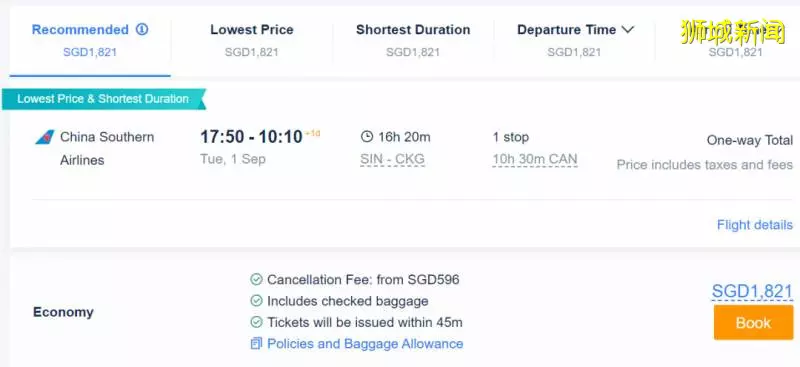Click the orange +1d day indicator
The width and height of the screenshot is (800, 367).
[x=313, y=134]
